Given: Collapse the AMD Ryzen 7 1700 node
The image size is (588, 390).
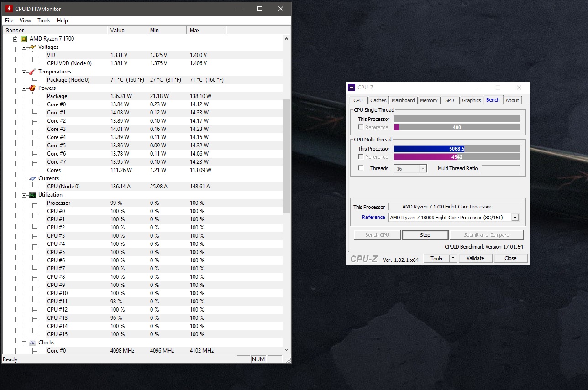Looking at the screenshot, I should [15, 39].
